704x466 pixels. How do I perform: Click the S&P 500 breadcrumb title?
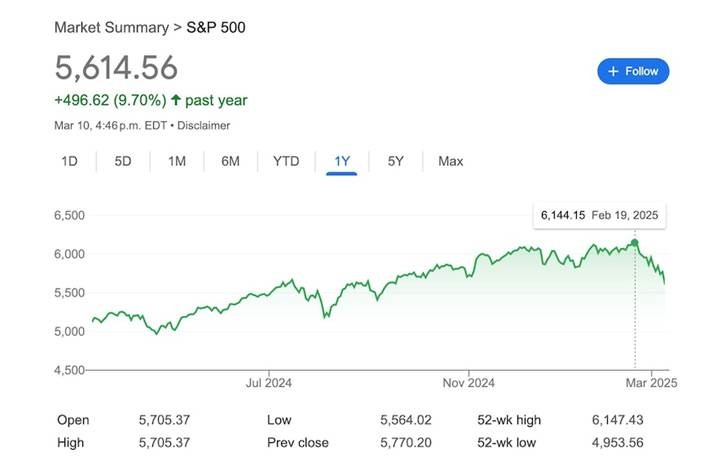216,27
